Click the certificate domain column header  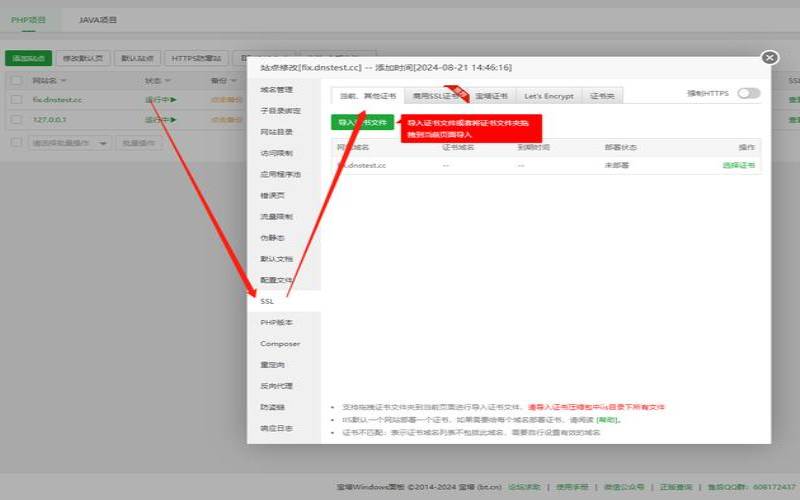[x=458, y=147]
